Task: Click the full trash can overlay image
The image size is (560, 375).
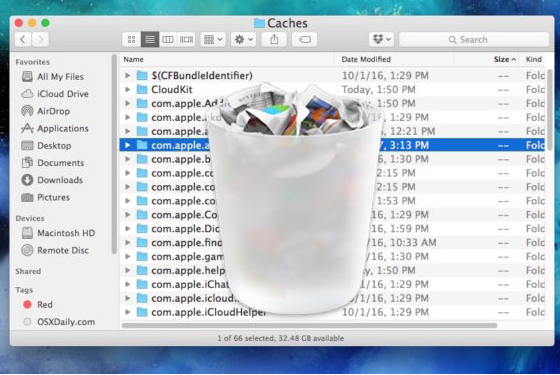Action: point(295,198)
